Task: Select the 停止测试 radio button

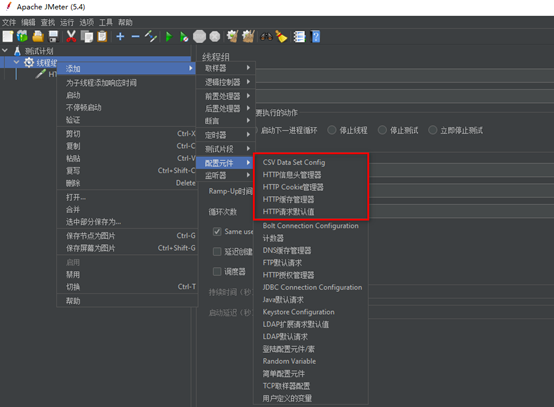Action: [382, 130]
